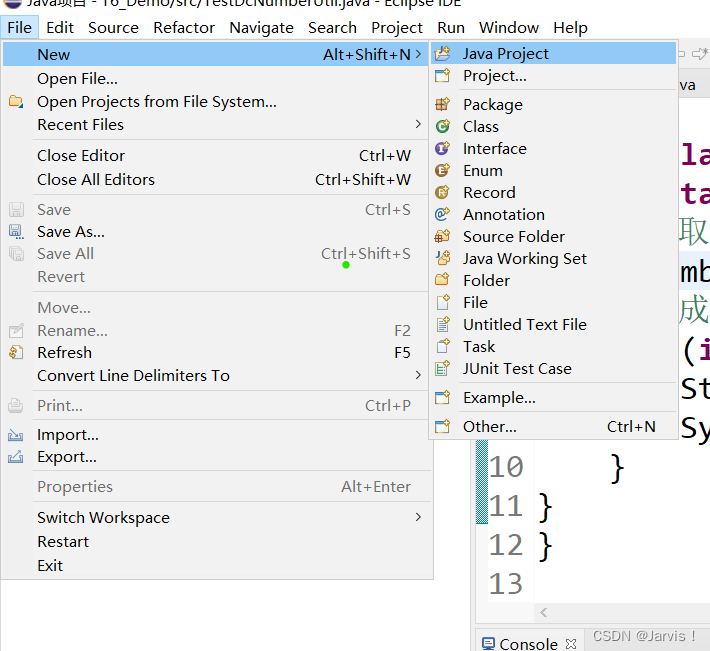Select Other... Ctrl+N entry label

[x=489, y=426]
